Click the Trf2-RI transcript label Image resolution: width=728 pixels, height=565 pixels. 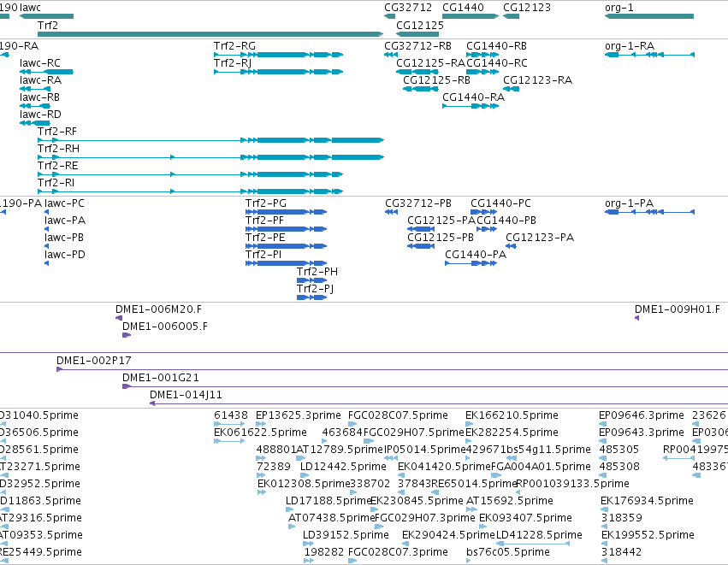click(56, 183)
